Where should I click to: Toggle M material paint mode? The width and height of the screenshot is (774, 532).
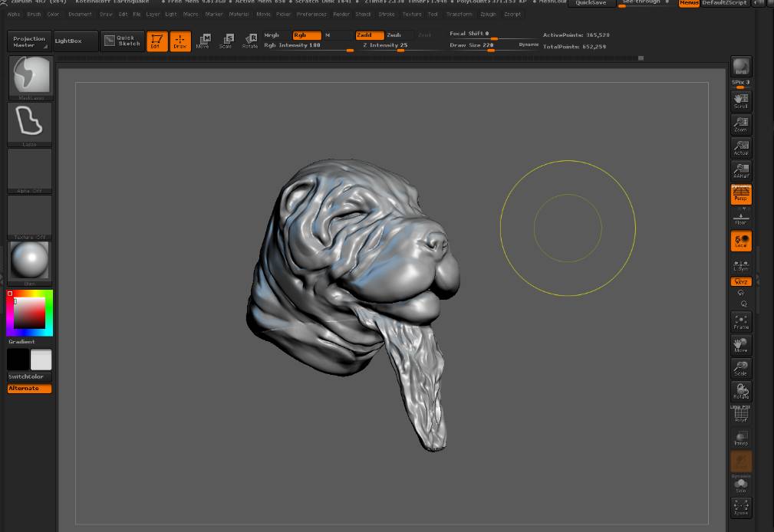pos(338,35)
